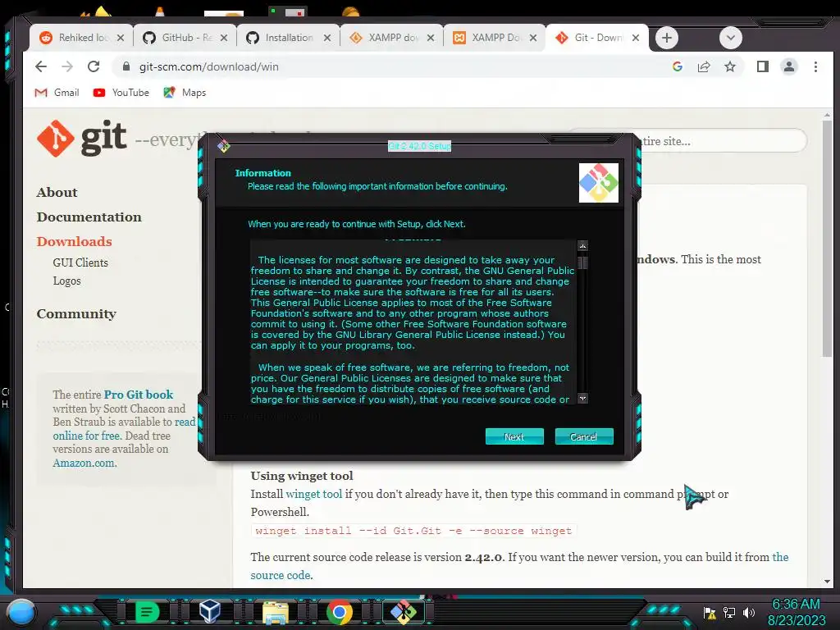
Task: Open the tab search dropdown
Action: pyautogui.click(x=730, y=38)
